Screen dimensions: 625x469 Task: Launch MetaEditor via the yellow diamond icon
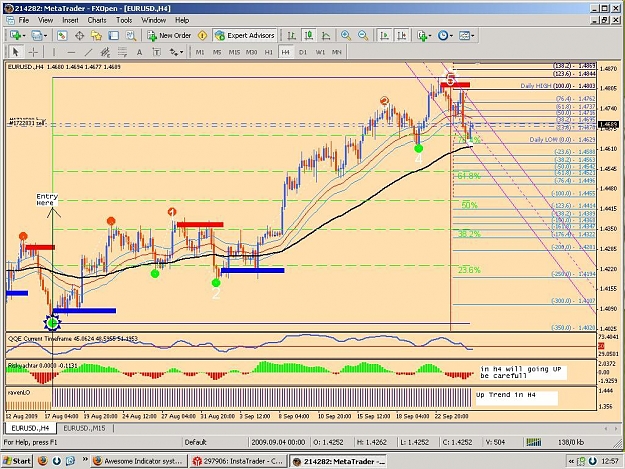(x=202, y=35)
